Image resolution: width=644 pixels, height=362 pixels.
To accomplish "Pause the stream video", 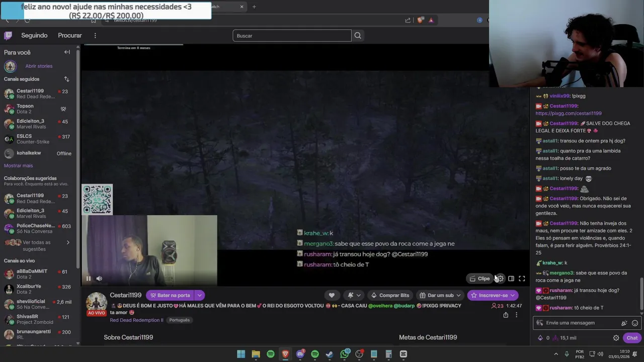I will (89, 279).
